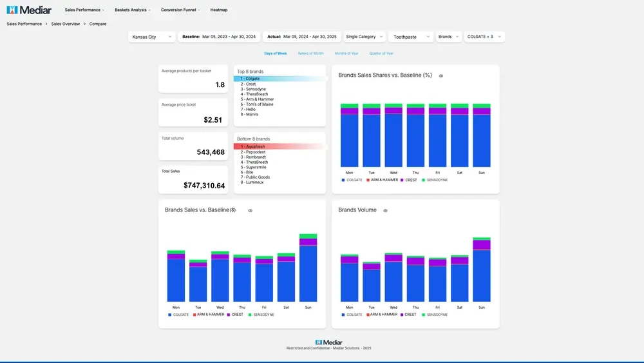Expand the Brands dropdown
The width and height of the screenshot is (644, 363).
coord(448,37)
